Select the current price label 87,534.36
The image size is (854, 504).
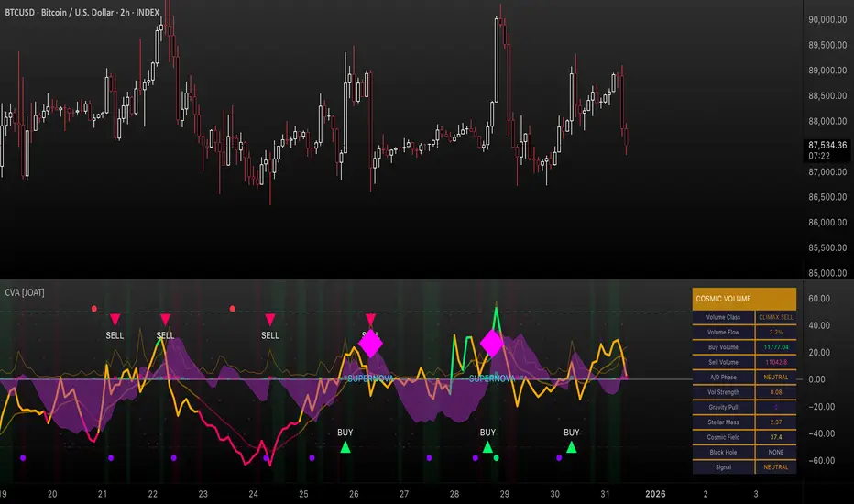pyautogui.click(x=827, y=145)
